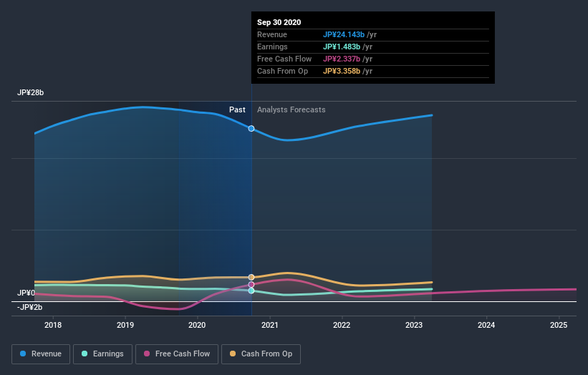Click the JP¥2.337b free cash flow value
Screen dimensions: 588x375
pos(342,59)
